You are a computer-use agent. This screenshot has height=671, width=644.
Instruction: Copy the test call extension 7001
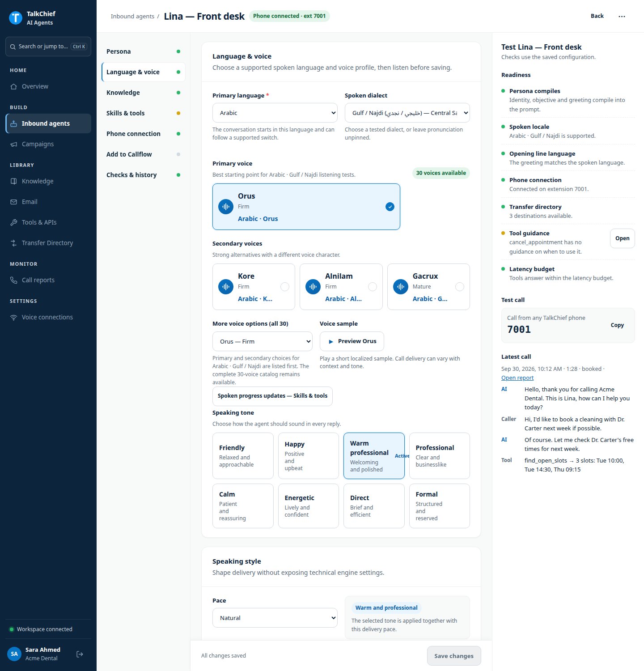pos(617,325)
